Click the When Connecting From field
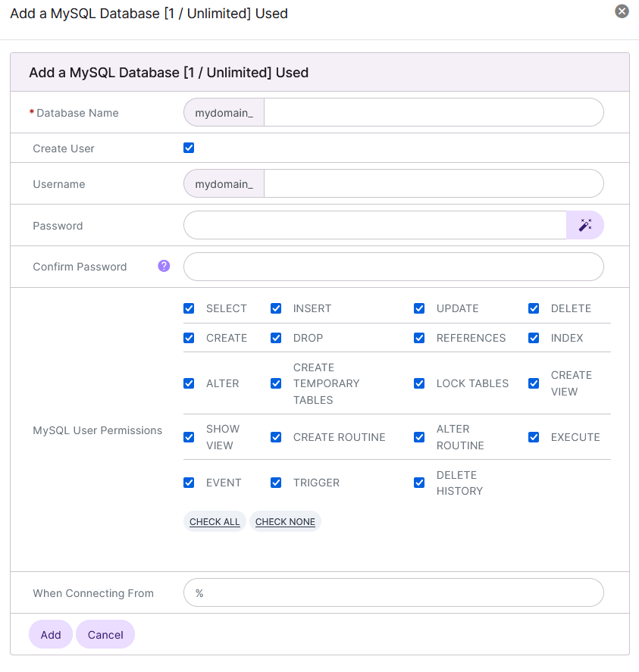 pyautogui.click(x=393, y=592)
